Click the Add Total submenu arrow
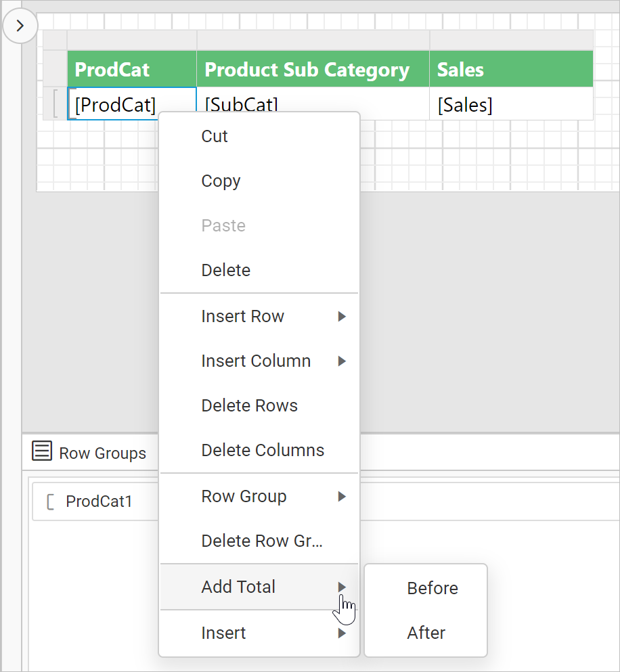 [342, 588]
